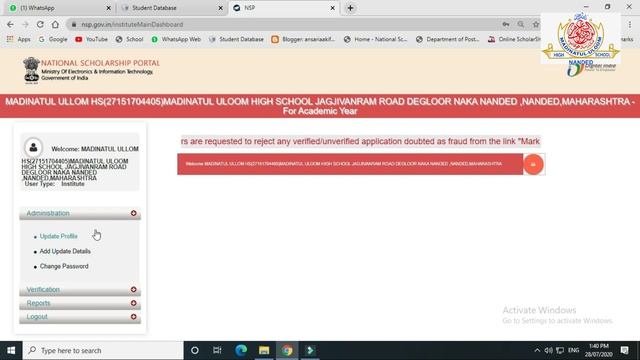The image size is (640, 360).
Task: Open the saved password key icon
Action: tap(506, 24)
